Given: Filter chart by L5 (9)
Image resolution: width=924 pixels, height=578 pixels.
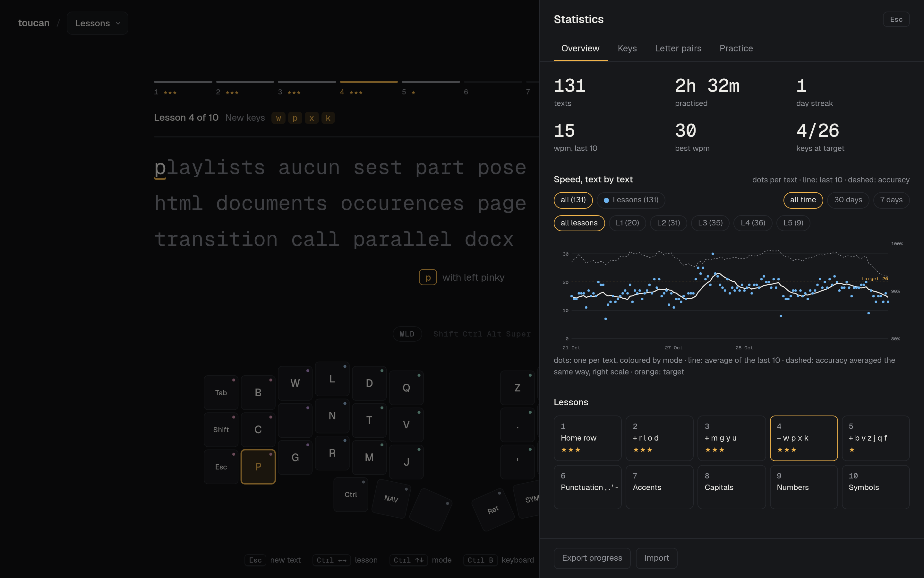Looking at the screenshot, I should pos(793,223).
